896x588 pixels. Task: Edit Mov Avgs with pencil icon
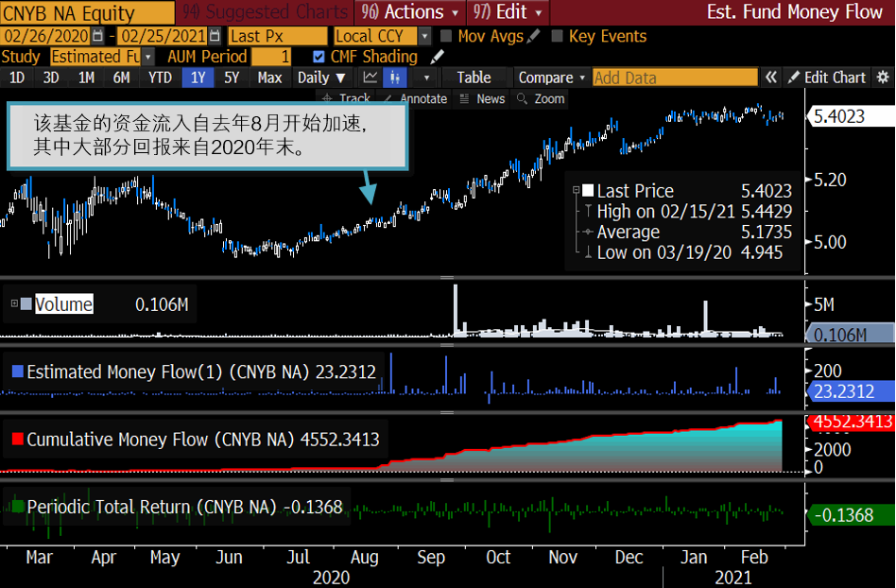533,36
